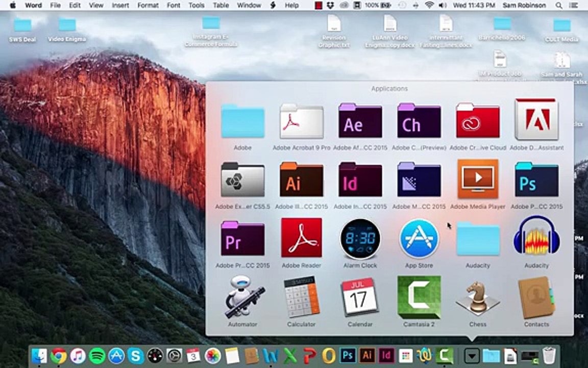
Task: Open Camtasia 2 from Applications grid
Action: pyautogui.click(x=419, y=297)
